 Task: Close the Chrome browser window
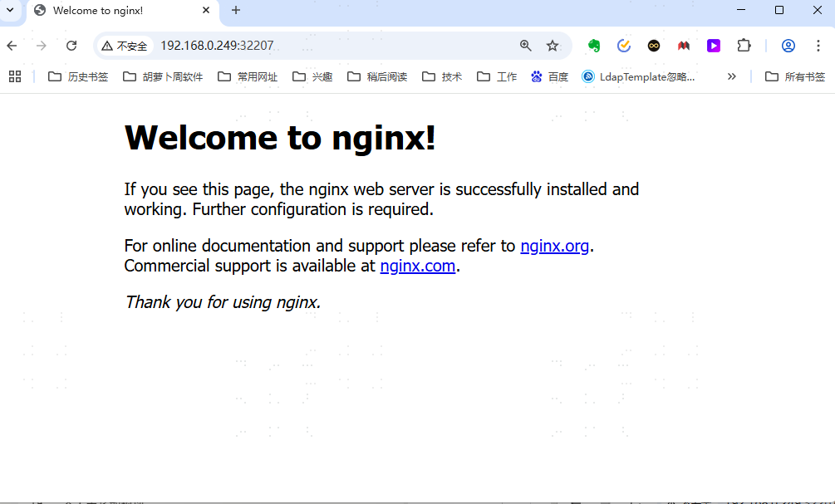(x=818, y=10)
